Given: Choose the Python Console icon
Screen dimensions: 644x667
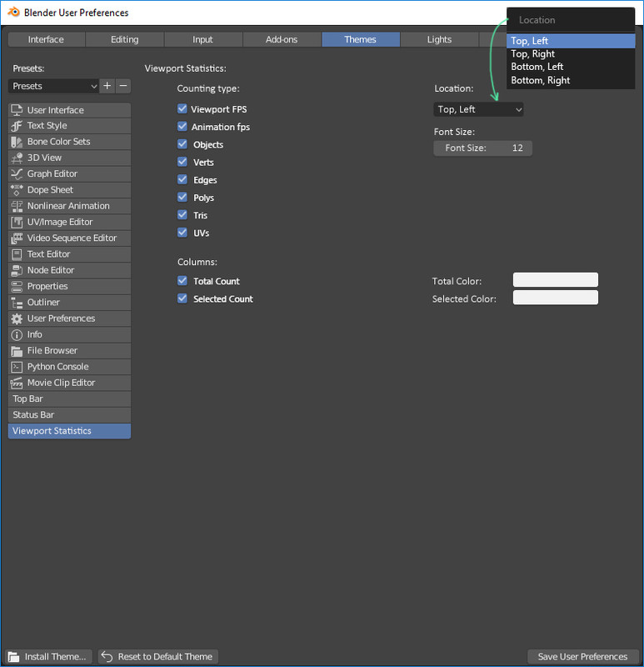Looking at the screenshot, I should [x=17, y=367].
